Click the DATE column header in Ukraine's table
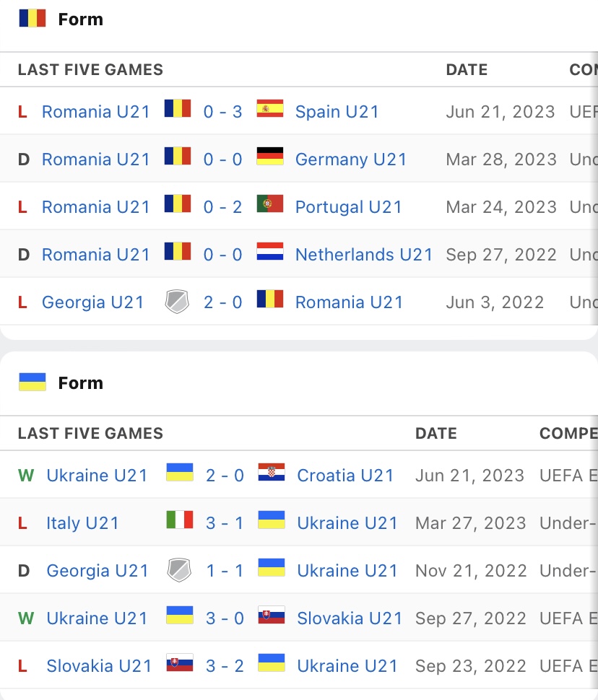Image resolution: width=598 pixels, height=700 pixels. click(436, 434)
